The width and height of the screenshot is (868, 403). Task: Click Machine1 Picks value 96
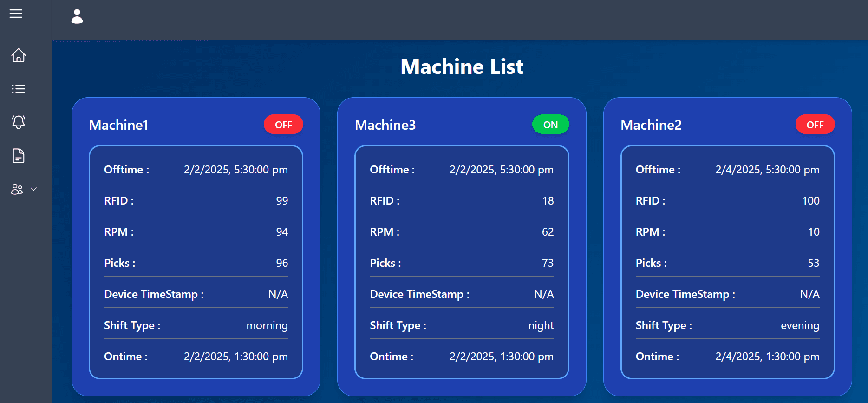pos(282,263)
